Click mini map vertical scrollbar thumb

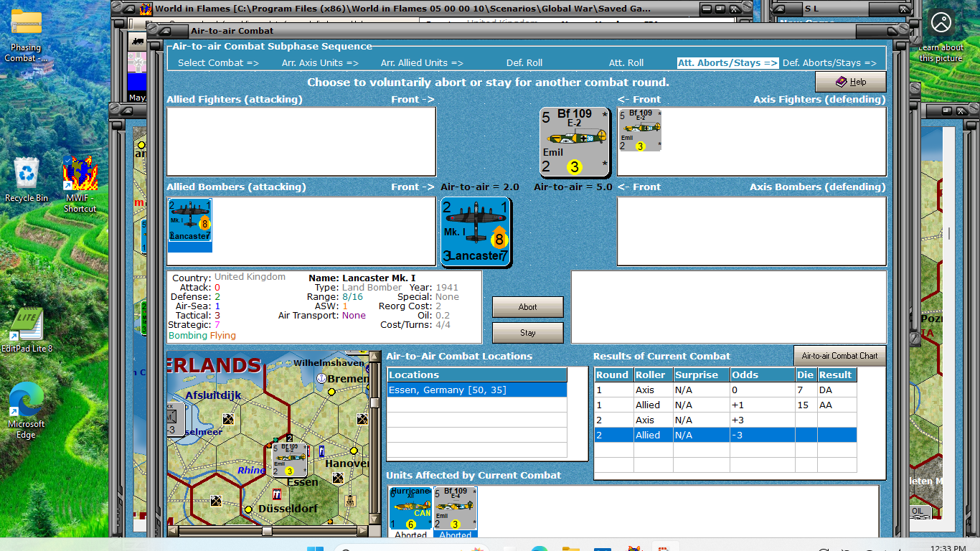point(374,402)
